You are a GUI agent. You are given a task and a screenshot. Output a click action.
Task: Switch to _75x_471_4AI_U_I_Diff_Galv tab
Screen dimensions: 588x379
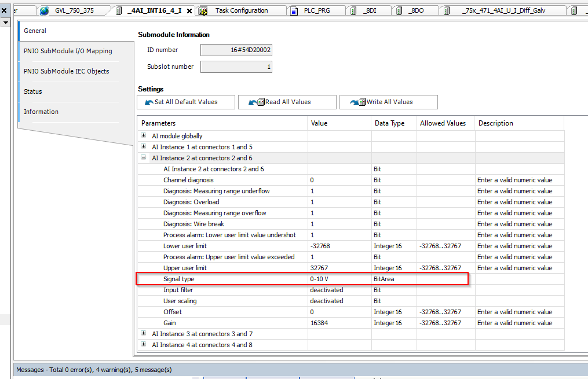click(503, 10)
